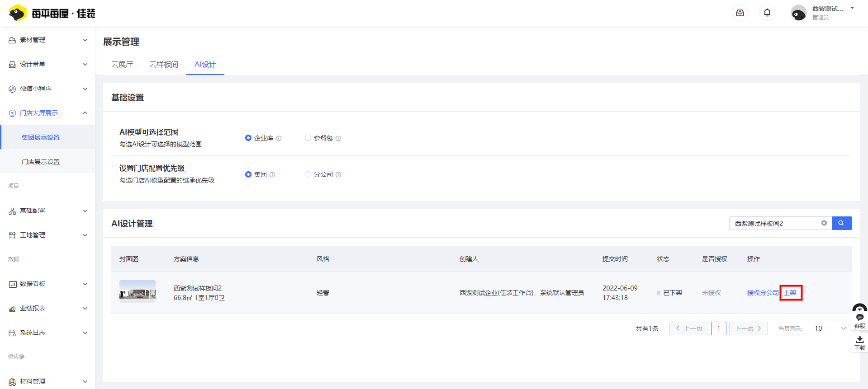
Task: Click the 已下架 status cell
Action: point(669,293)
